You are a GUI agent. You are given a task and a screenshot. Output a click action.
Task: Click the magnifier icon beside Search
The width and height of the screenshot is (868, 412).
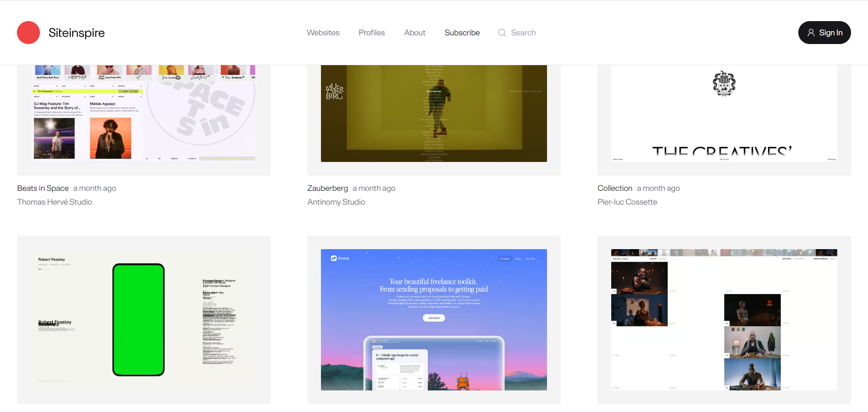tap(502, 33)
